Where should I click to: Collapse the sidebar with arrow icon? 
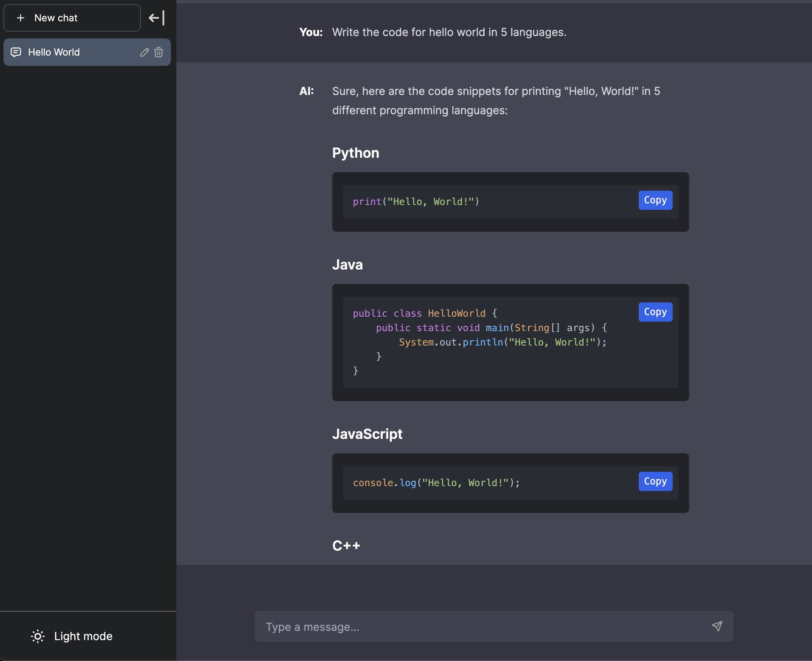click(157, 18)
